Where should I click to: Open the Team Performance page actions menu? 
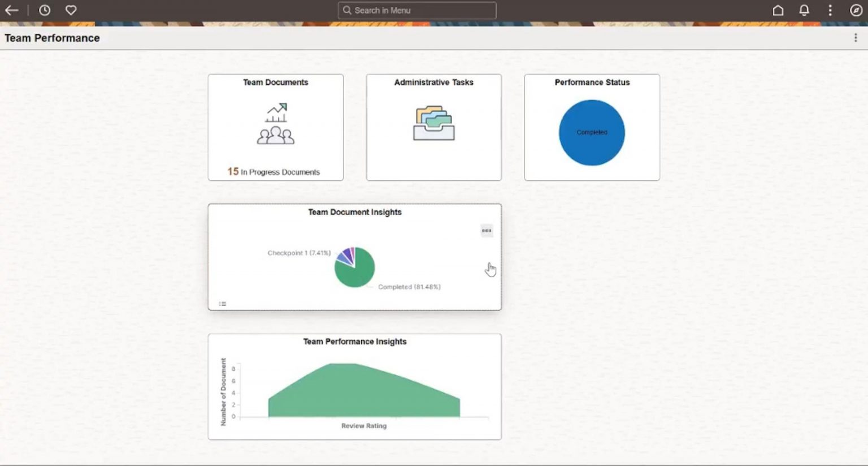(x=855, y=37)
